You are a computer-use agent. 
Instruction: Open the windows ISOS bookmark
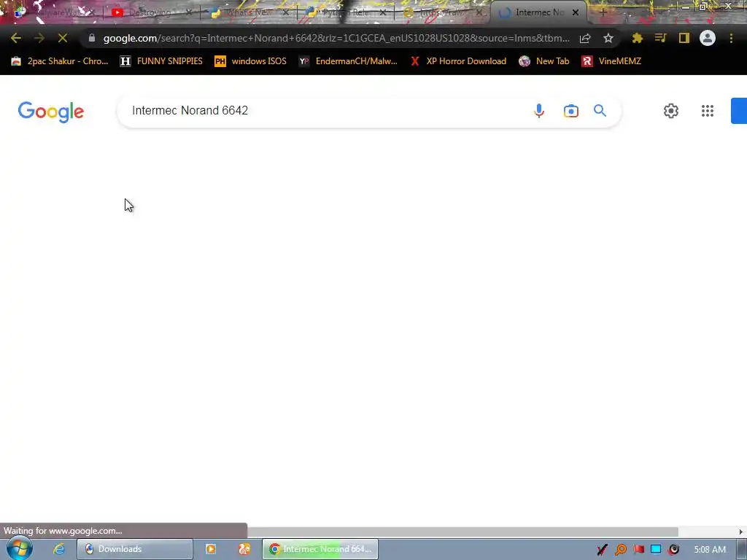click(x=251, y=61)
